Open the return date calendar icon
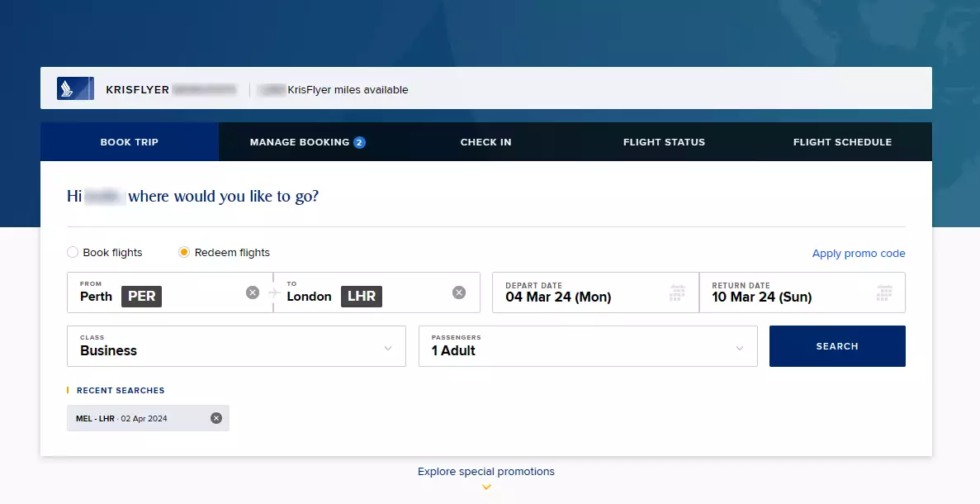 884,292
